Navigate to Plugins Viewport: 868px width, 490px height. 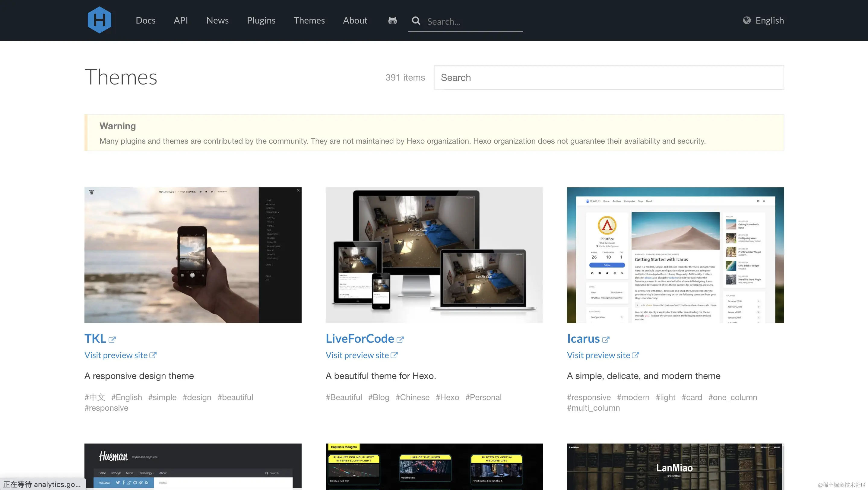tap(261, 20)
